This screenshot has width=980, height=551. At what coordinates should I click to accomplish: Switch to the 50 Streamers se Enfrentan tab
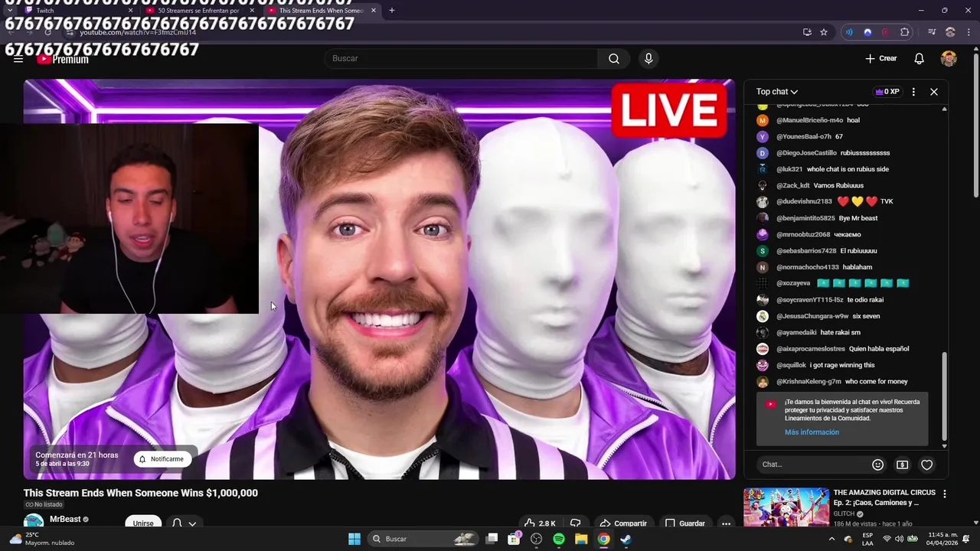point(201,11)
